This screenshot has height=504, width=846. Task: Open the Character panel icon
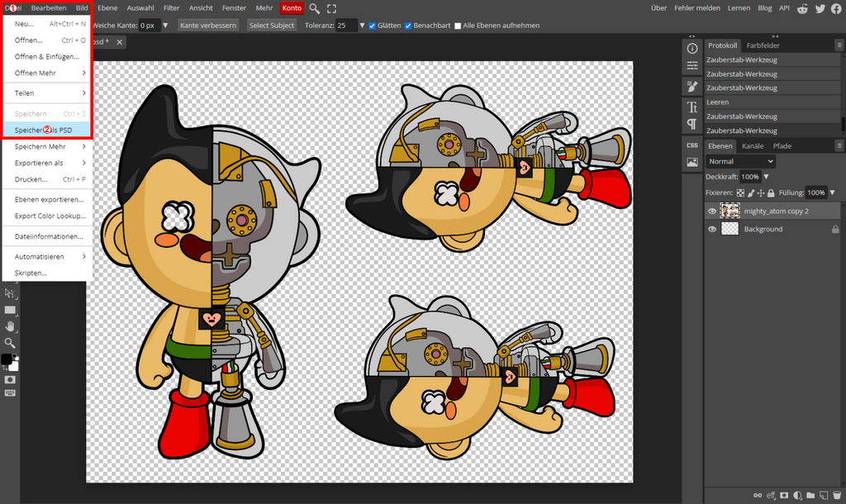(x=692, y=107)
